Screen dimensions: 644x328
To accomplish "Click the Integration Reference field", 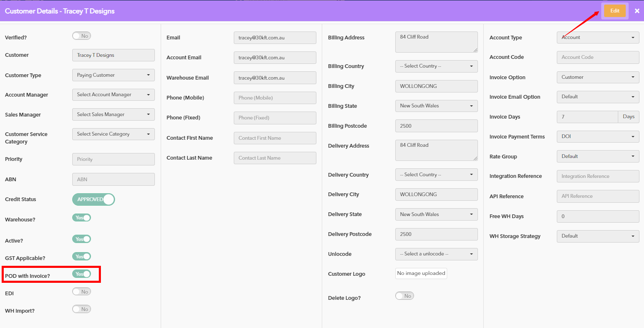I will point(598,176).
